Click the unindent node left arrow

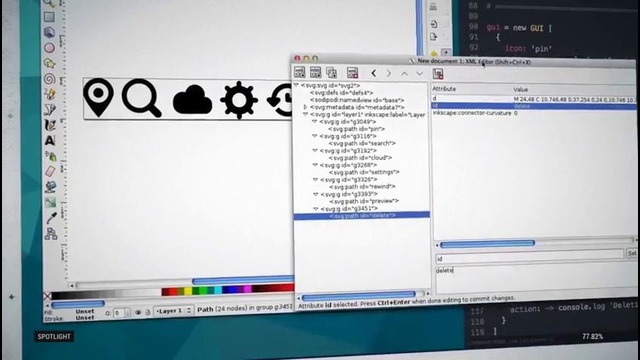coord(373,73)
